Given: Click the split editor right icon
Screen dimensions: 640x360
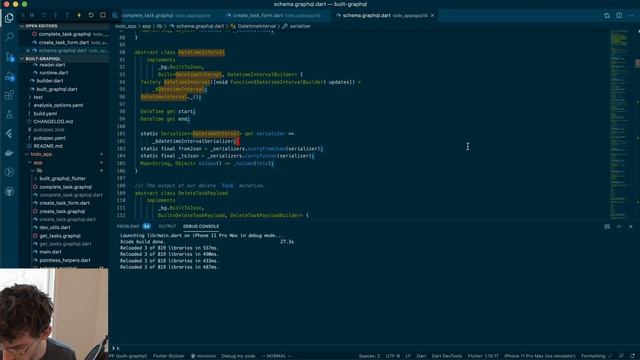Looking at the screenshot, I should click(619, 15).
